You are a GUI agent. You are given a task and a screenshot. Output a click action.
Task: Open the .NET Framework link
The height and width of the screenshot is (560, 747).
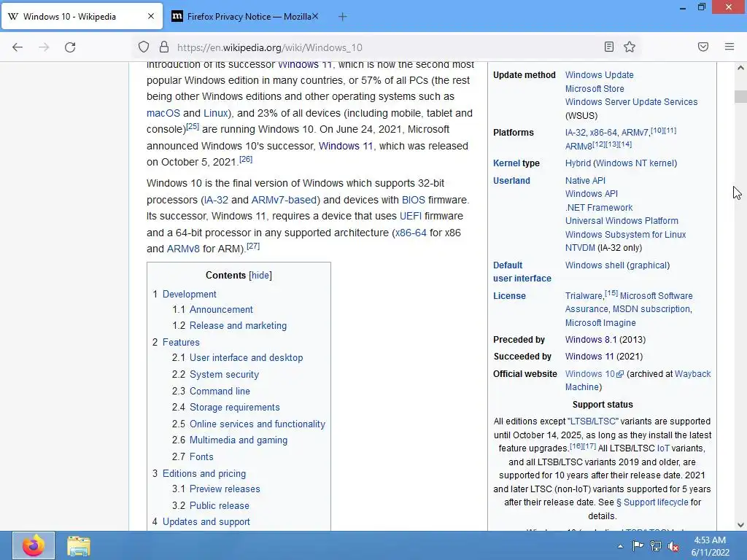tap(598, 208)
